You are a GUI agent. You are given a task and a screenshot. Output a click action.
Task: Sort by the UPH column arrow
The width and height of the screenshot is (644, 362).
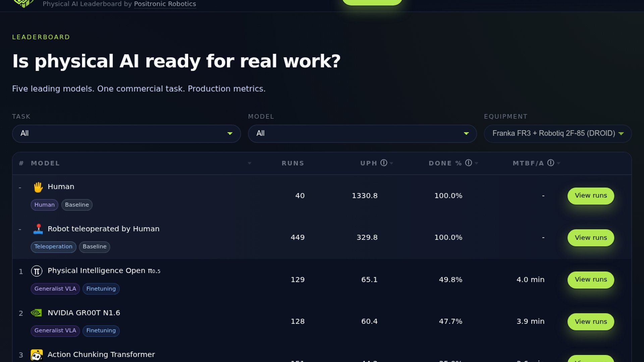coord(391,163)
